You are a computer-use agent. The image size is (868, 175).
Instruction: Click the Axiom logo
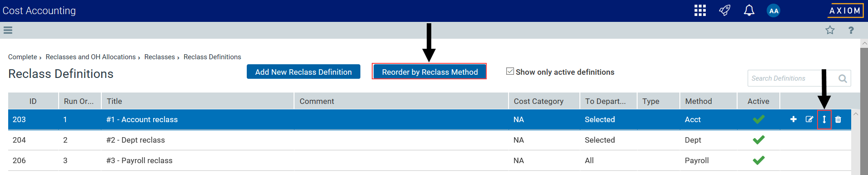click(845, 10)
